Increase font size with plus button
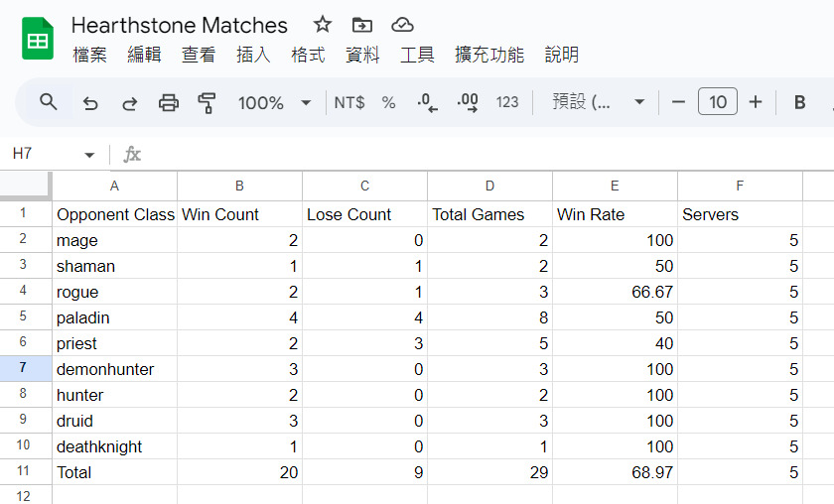 point(756,102)
